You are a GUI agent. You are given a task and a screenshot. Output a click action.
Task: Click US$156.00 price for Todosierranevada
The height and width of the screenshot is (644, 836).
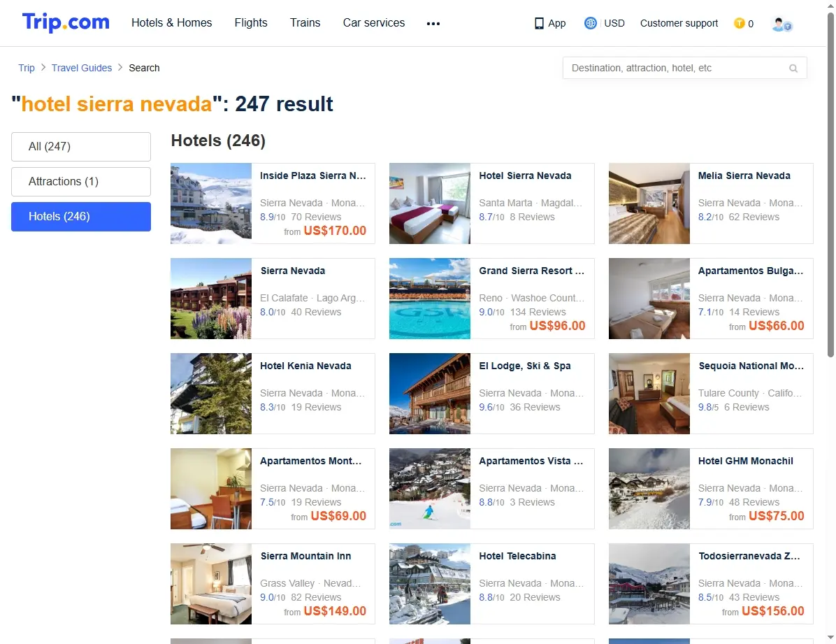(772, 611)
